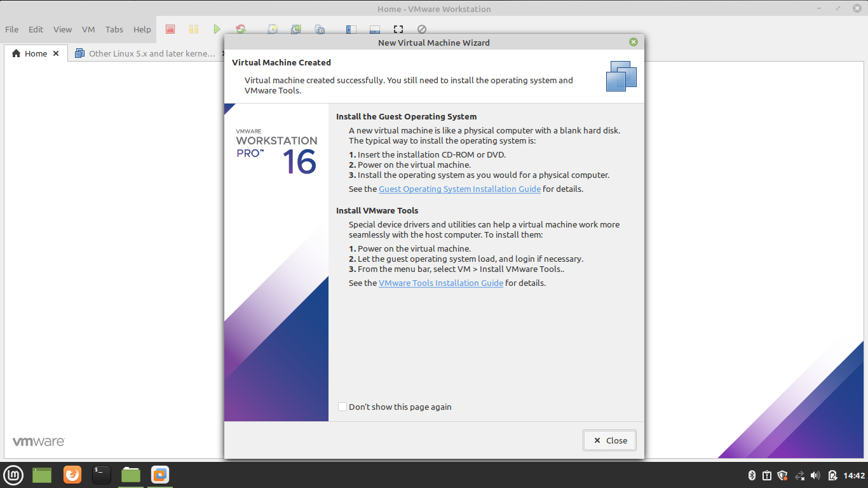Viewport: 868px width, 488px height.
Task: Open the Files folder icon next to Terminal
Action: (x=131, y=475)
